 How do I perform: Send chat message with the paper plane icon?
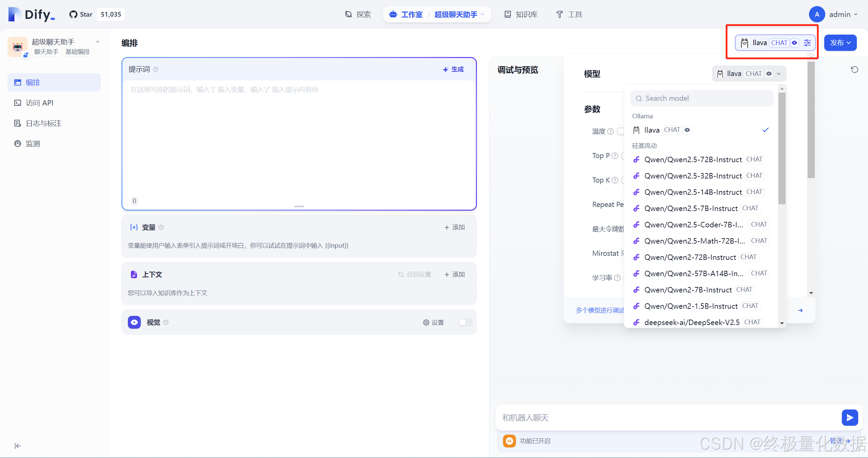coord(849,418)
